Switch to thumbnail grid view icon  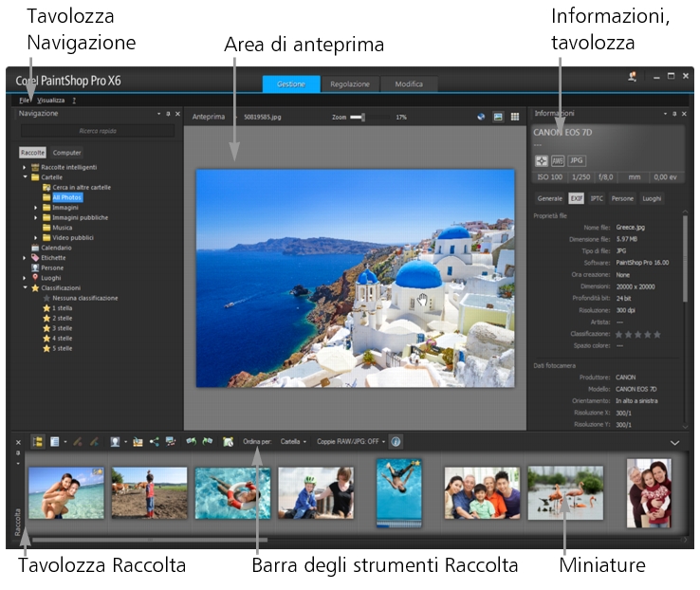(x=515, y=117)
